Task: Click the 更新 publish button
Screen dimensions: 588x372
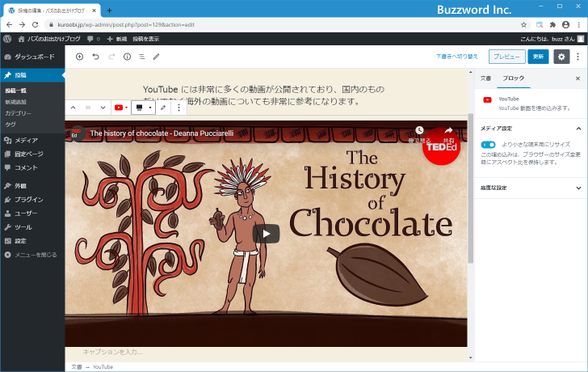Action: pyautogui.click(x=538, y=57)
